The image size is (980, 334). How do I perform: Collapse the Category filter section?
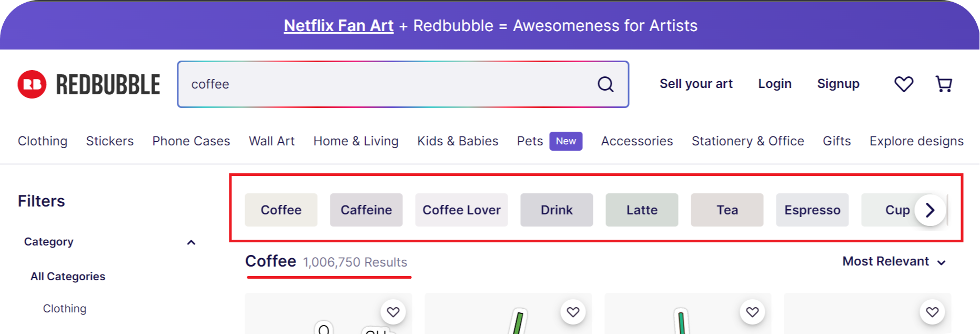191,242
